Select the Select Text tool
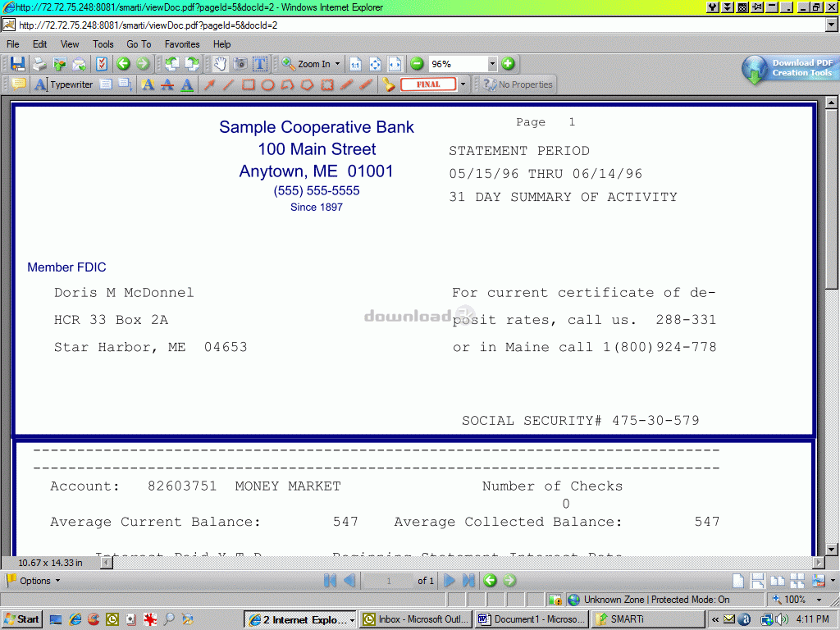 (x=260, y=64)
